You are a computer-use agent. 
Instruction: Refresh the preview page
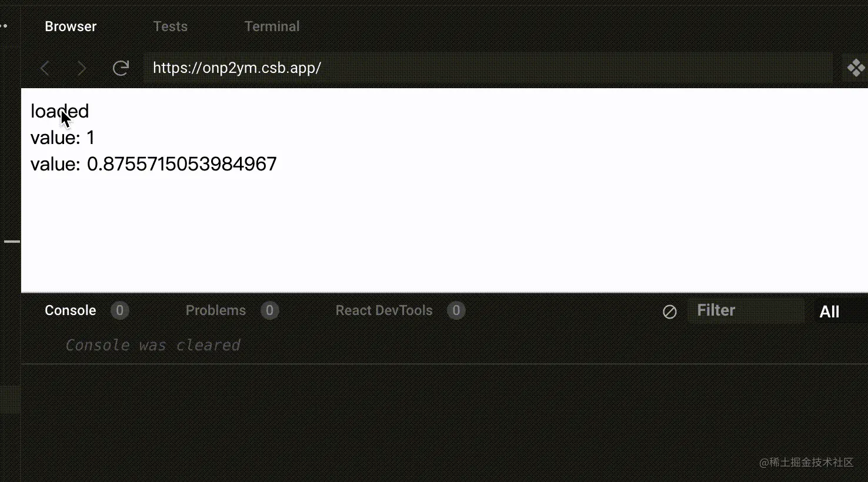tap(121, 68)
